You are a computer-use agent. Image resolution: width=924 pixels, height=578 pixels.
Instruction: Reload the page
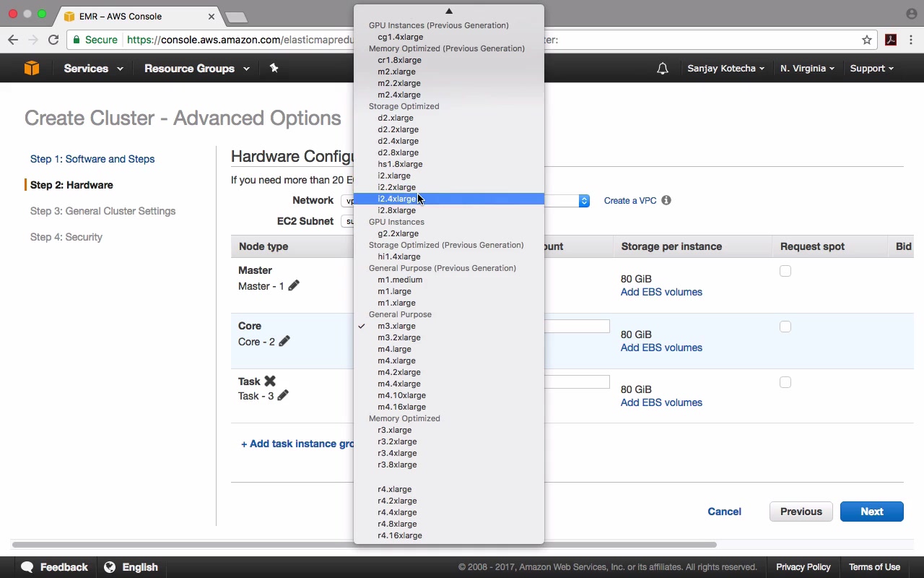pos(53,40)
